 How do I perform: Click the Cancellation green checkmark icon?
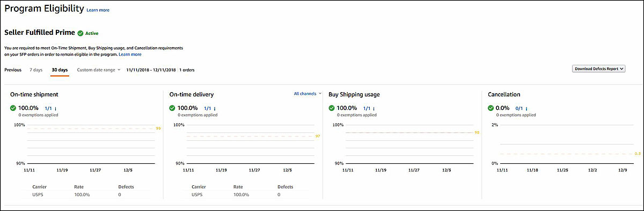coord(491,108)
